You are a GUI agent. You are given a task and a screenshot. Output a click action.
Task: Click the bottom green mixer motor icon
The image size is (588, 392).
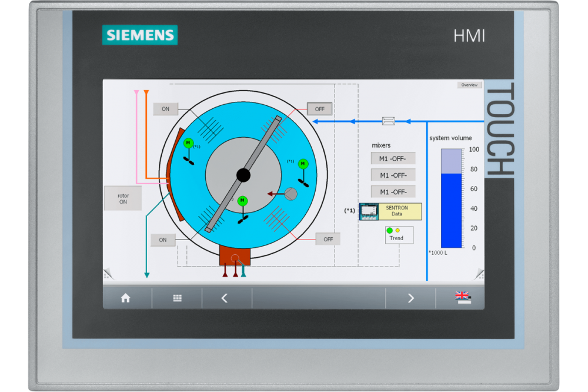click(243, 201)
